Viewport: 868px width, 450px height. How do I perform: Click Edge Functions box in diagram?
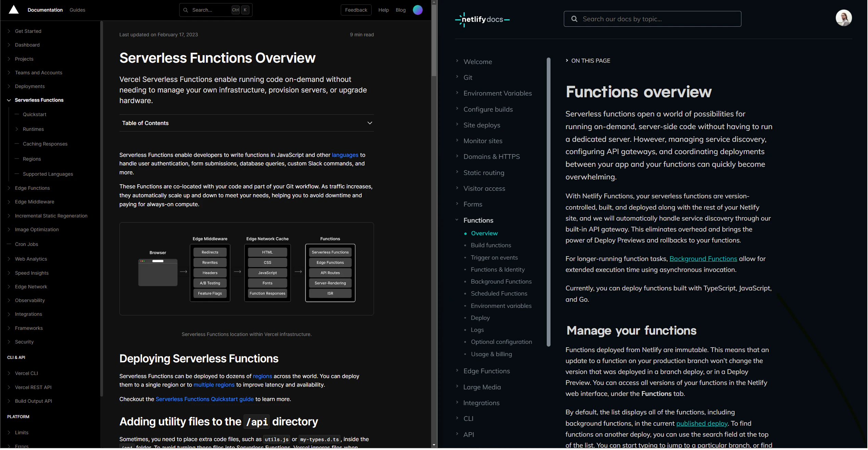coord(330,263)
